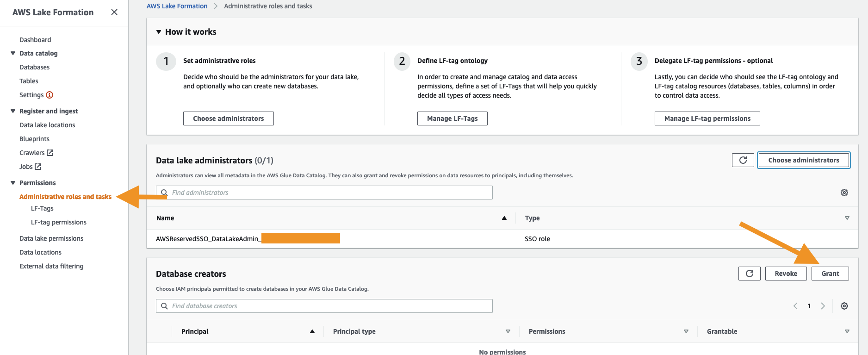Sort administrators by Type column

tap(847, 218)
